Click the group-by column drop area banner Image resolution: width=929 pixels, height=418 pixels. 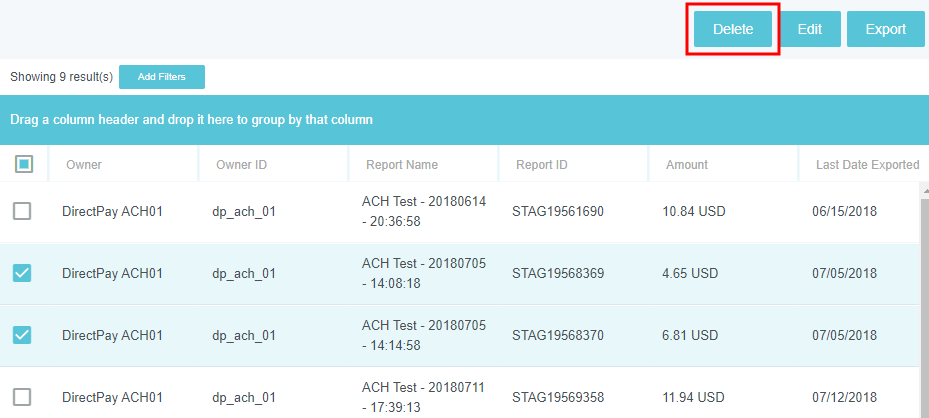464,120
